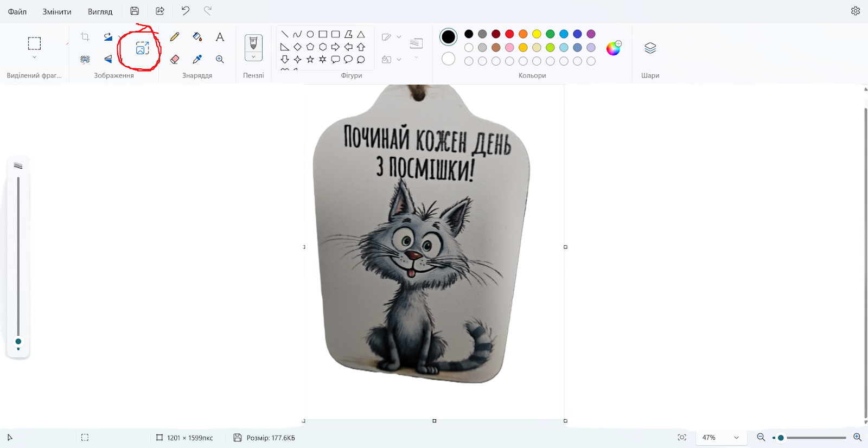Choose the Curve shape

(x=297, y=34)
